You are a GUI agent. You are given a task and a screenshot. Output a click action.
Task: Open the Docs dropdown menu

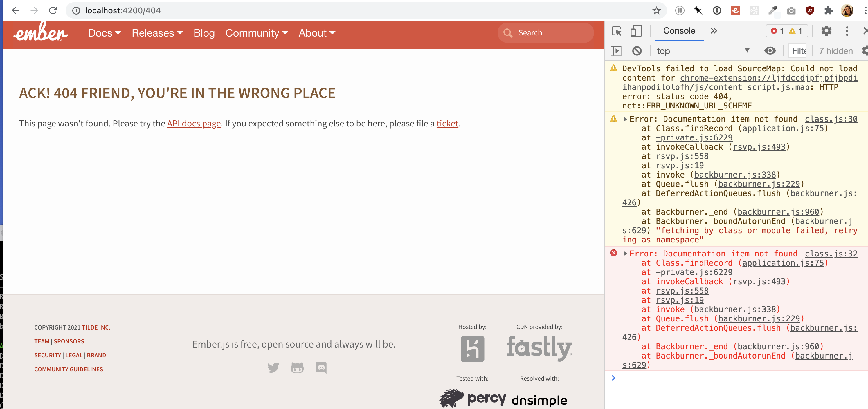[104, 33]
